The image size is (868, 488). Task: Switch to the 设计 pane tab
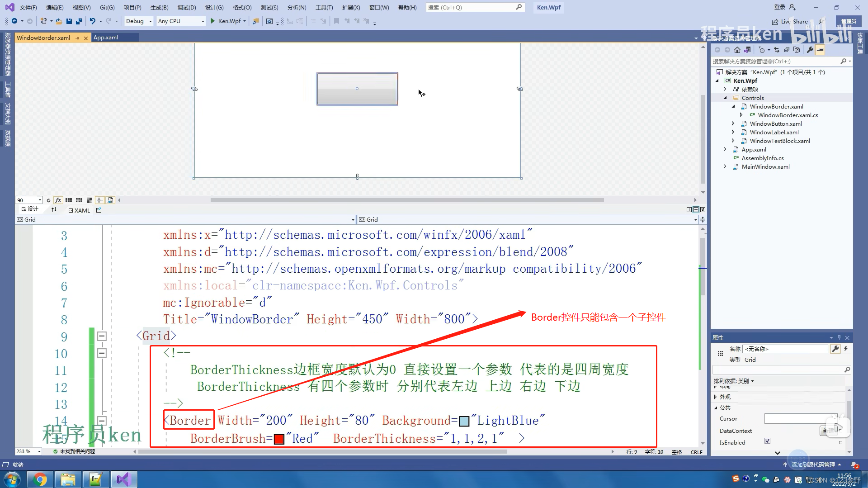30,209
